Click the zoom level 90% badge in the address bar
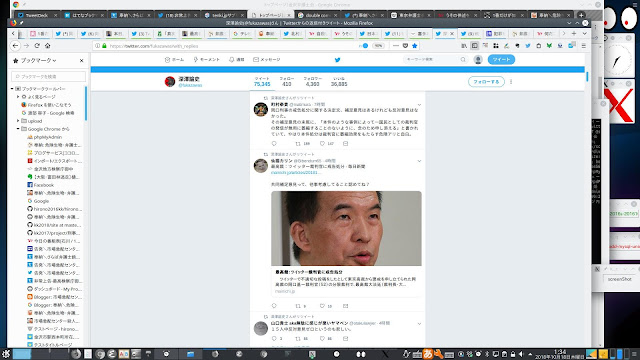Viewport: 640px width, 360px height. 378,46
